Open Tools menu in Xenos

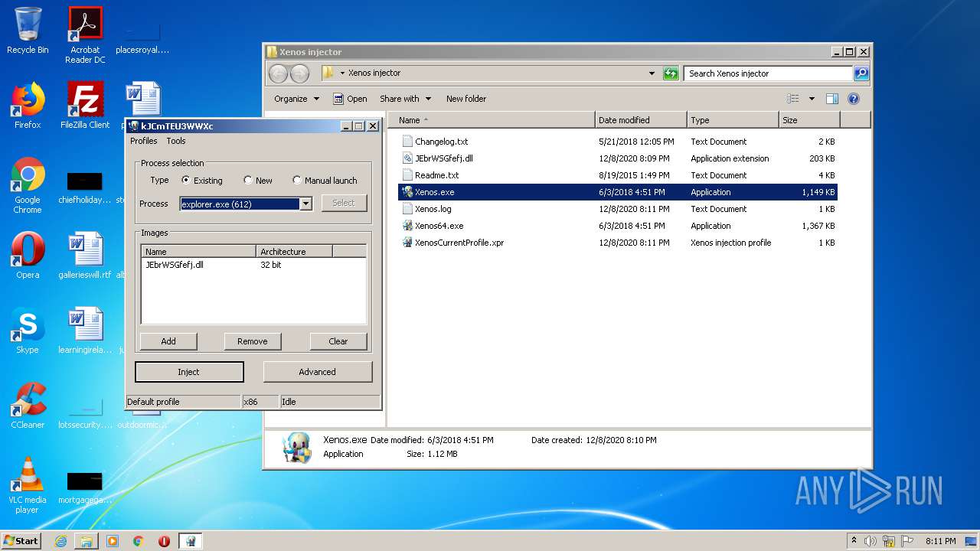tap(176, 141)
